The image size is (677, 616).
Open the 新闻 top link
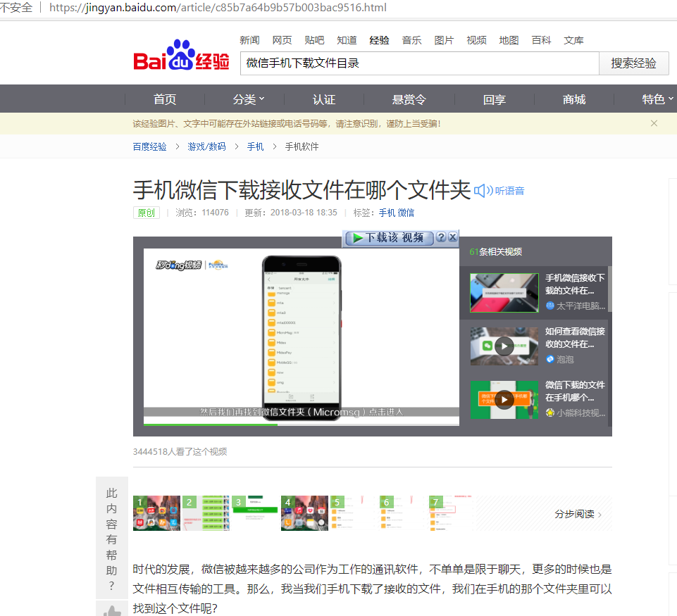pyautogui.click(x=249, y=40)
